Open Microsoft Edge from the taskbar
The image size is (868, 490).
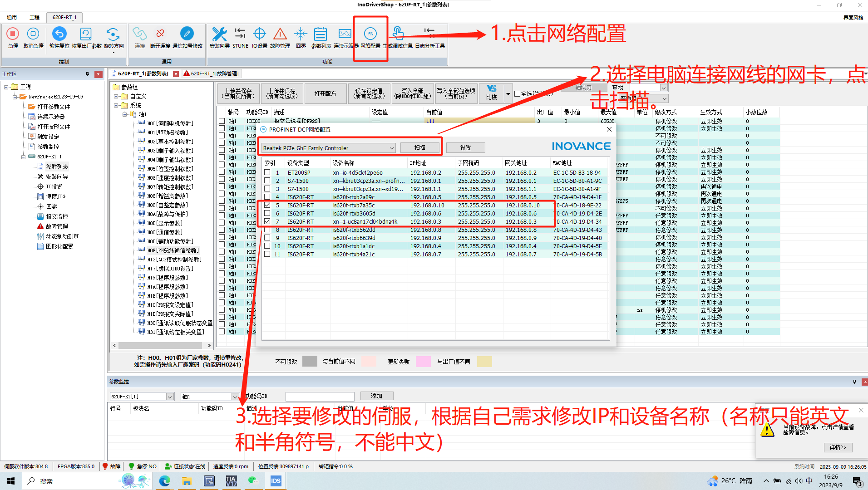pos(164,481)
